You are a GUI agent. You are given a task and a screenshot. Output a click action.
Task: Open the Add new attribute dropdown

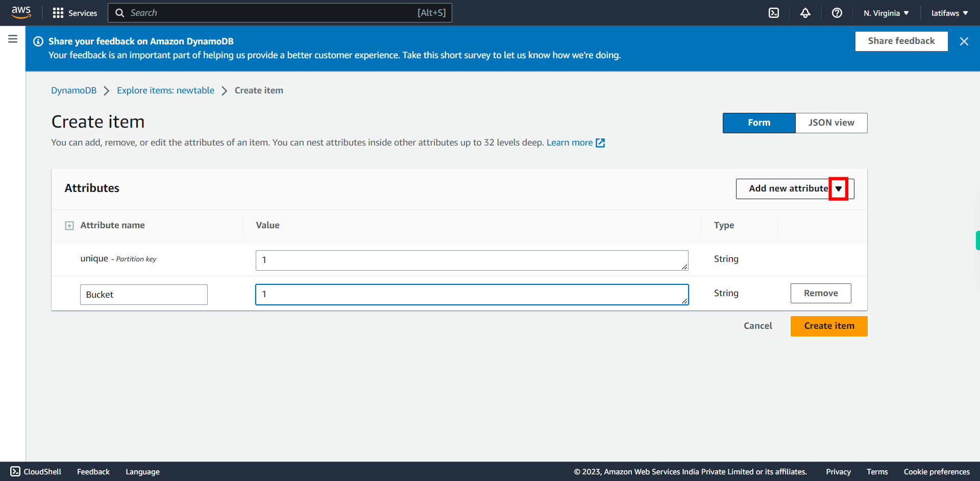[x=795, y=188]
